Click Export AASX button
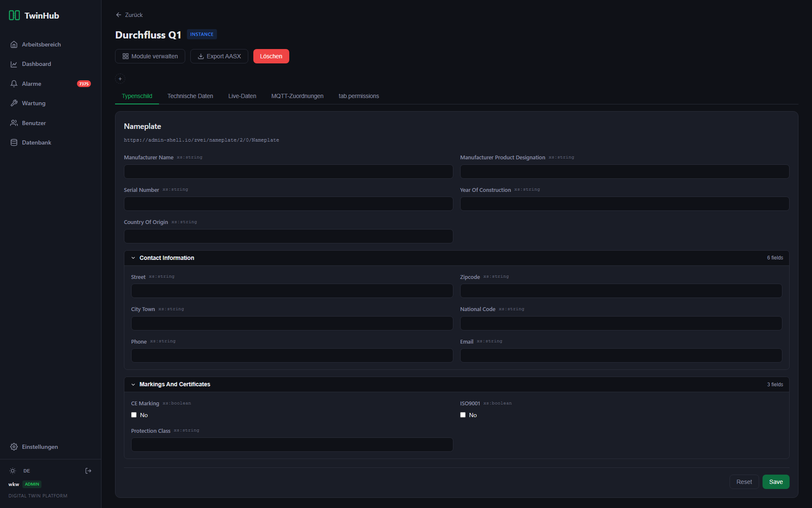This screenshot has width=812, height=508. click(x=219, y=56)
